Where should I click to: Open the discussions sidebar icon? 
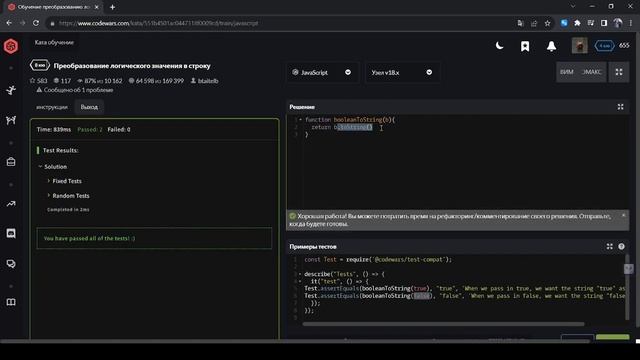tap(11, 264)
